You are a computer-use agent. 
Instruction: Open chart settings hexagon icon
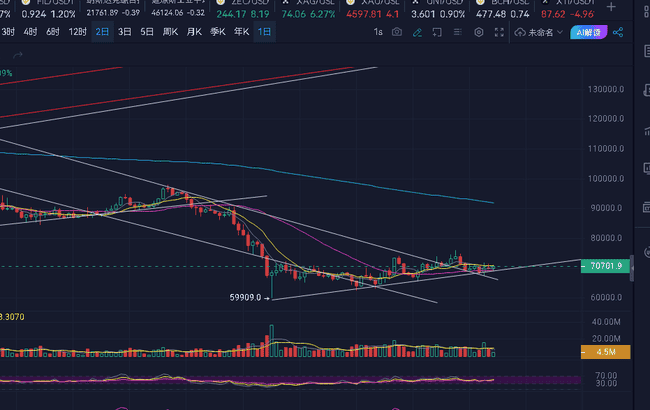point(479,33)
